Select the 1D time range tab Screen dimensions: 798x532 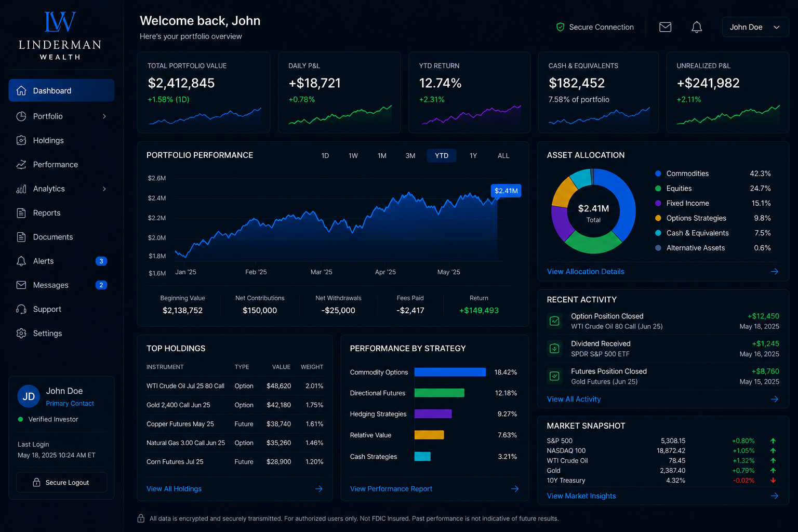[x=325, y=156]
